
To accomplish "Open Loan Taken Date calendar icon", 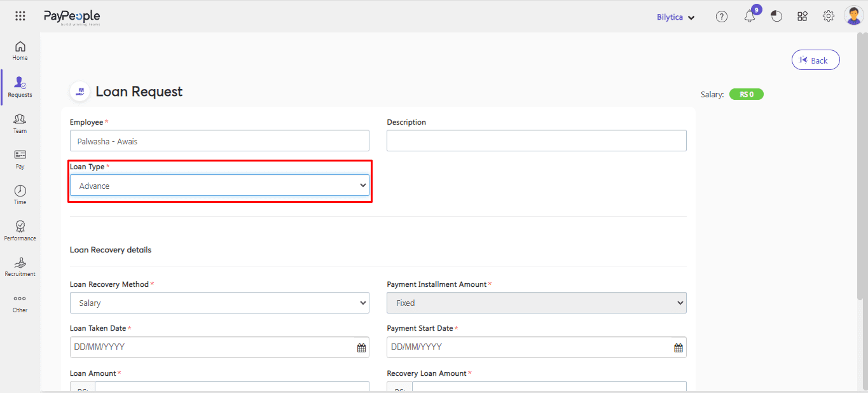I will tap(361, 348).
